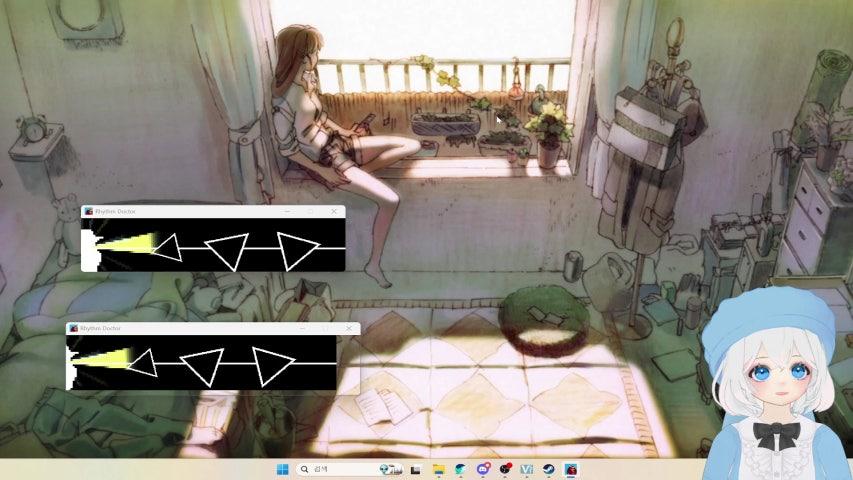
Task: Click the down-pointing triangle in lower Rhythm Doctor window
Action: [x=202, y=368]
